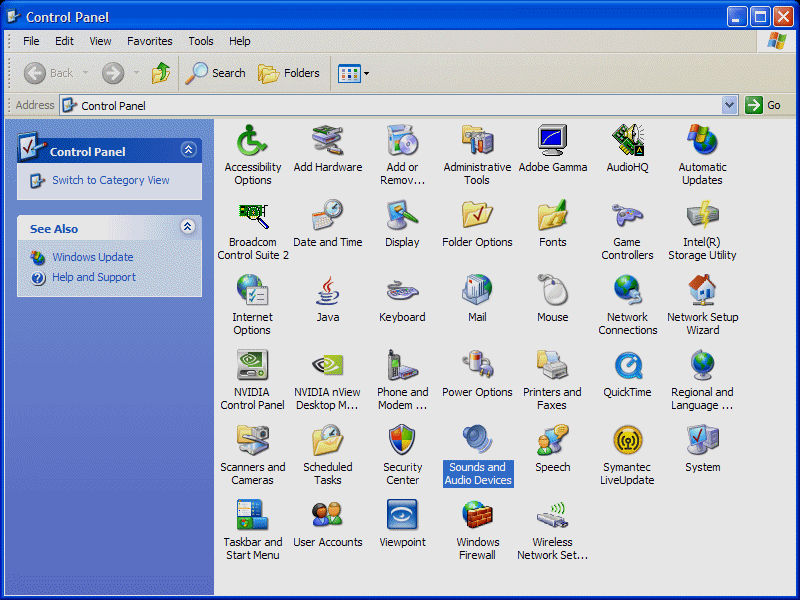Select the Security Center icon
800x600 pixels.
(x=402, y=441)
